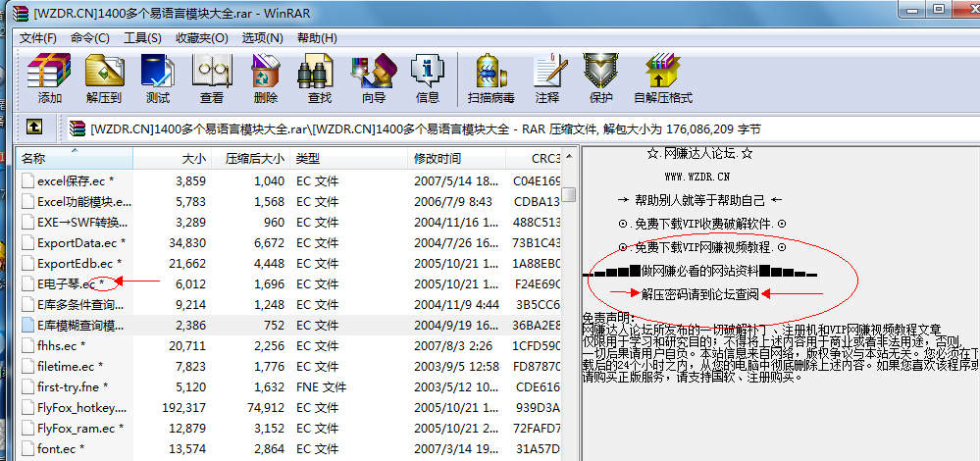Show archive Info (信息) icon
980x461 pixels.
point(428,78)
